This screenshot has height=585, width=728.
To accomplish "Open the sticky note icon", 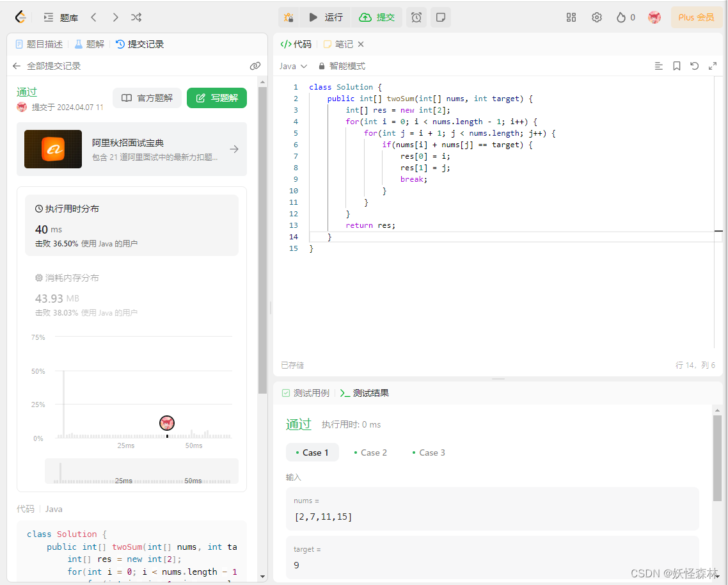I will tap(441, 18).
